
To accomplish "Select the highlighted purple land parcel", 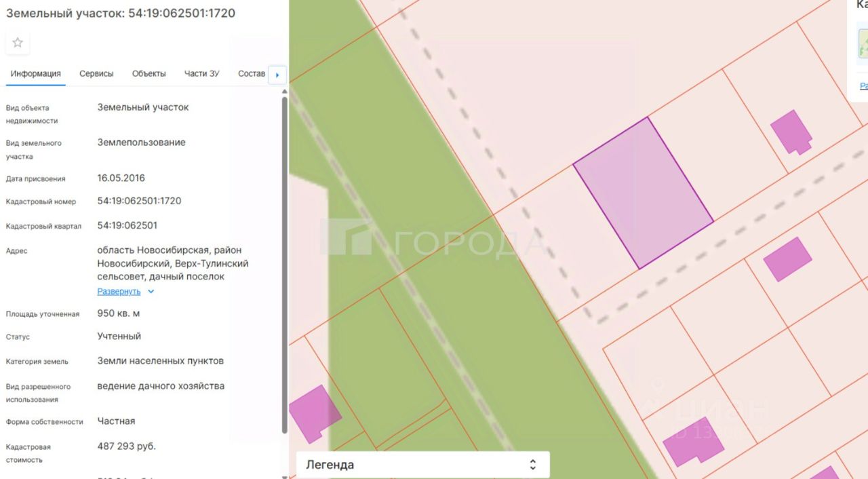I will [643, 193].
